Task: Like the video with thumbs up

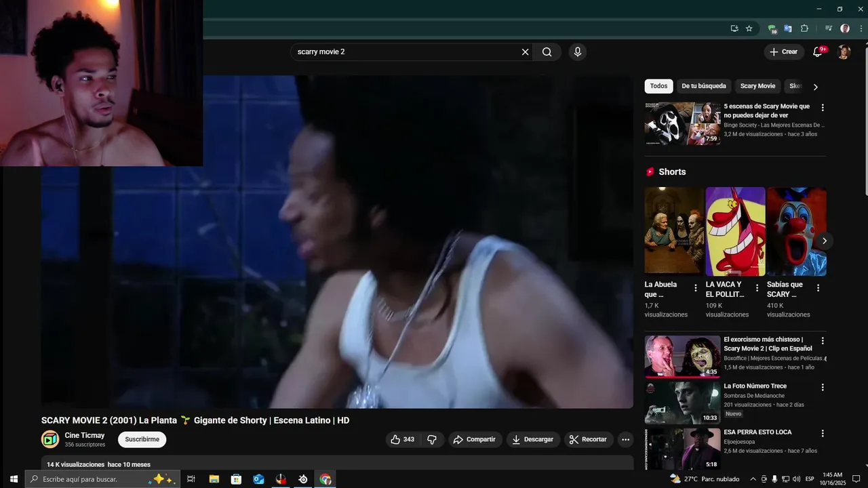Action: pyautogui.click(x=402, y=439)
